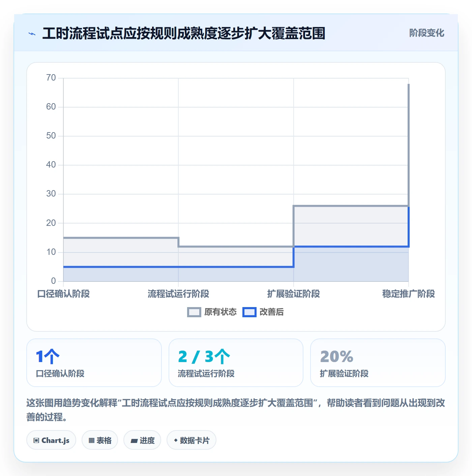472x476 pixels.
Task: Click the 1个 value in first card
Action: point(48,357)
